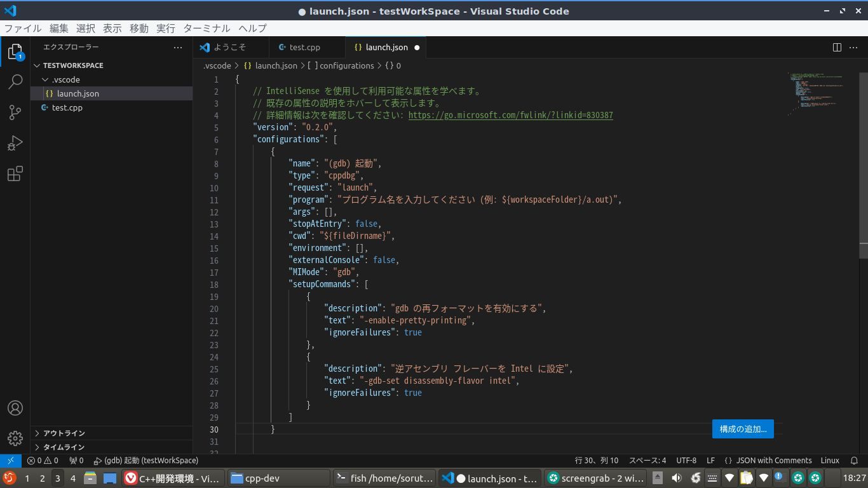
Task: Open the Search view in activity bar
Action: 15,82
